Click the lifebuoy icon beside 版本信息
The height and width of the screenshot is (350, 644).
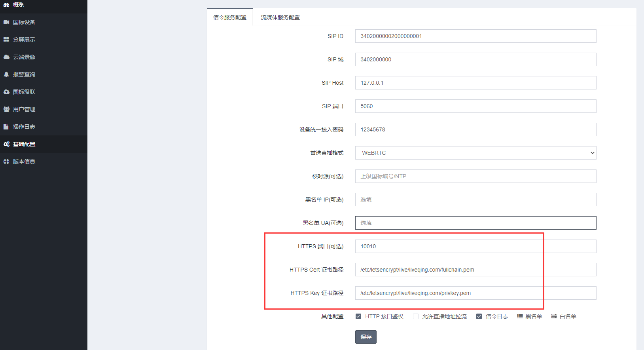point(6,162)
